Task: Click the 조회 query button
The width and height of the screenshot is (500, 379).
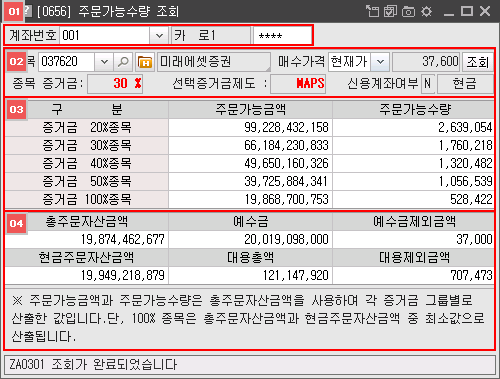Action: coord(478,62)
